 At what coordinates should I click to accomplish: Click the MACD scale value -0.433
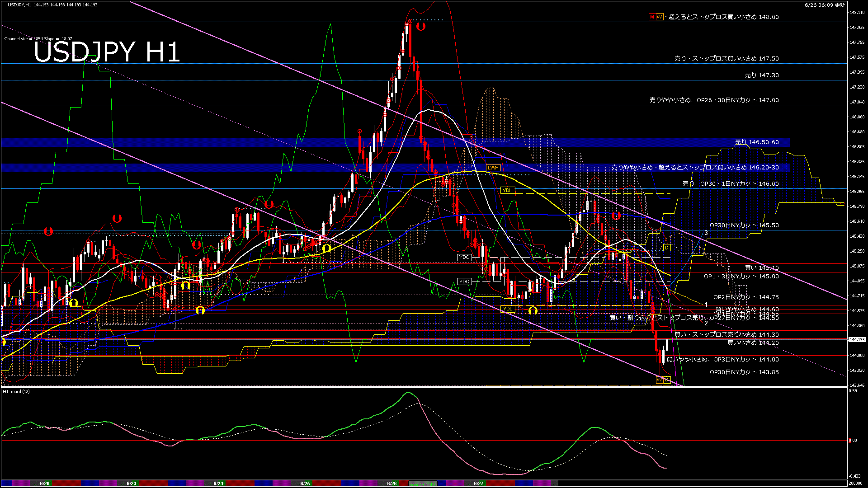[x=854, y=476]
